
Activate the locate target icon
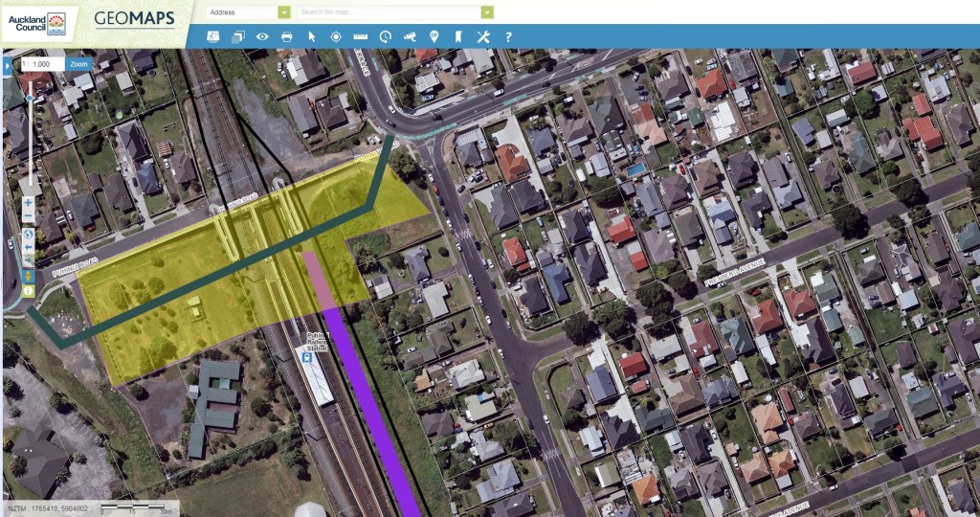336,36
